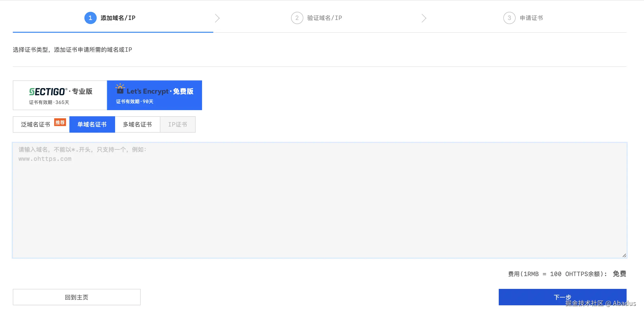Switch to the 多域名证书 tab

[137, 124]
